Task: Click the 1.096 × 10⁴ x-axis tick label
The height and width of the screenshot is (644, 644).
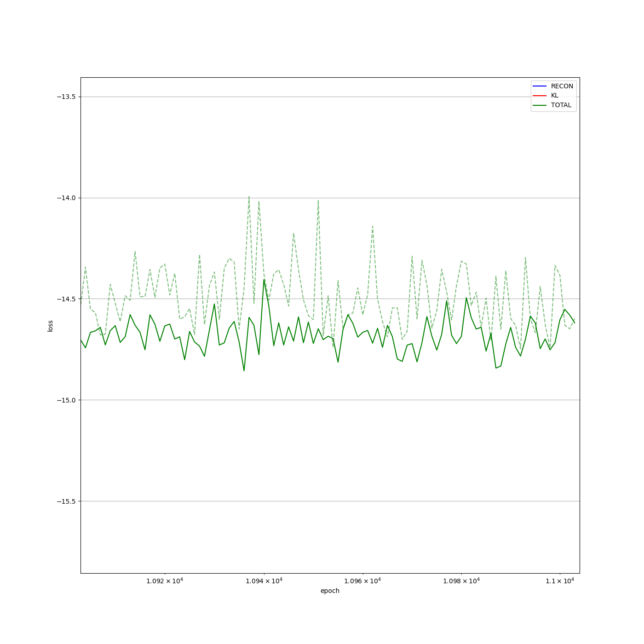Action: tap(362, 581)
